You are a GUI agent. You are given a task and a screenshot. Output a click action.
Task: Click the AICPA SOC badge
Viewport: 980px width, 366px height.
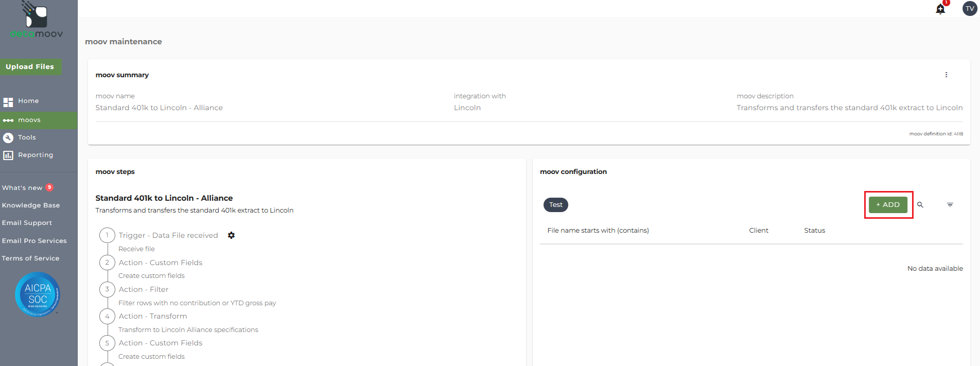click(x=38, y=294)
